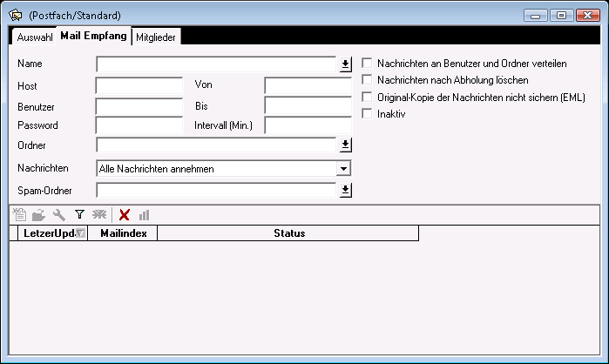Toggle Original-Kopie der Nachrichten nicht sichern (EML)
This screenshot has height=364, width=609.
point(367,97)
